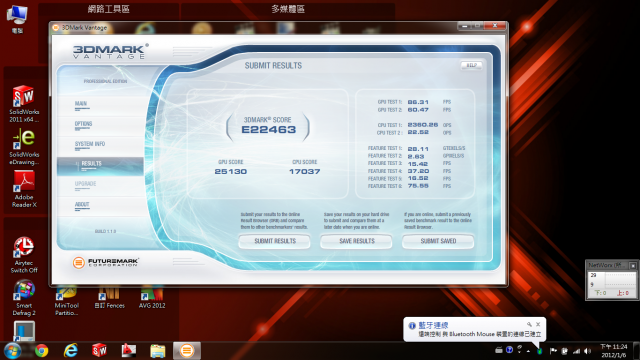
Task: Open the Computer desktop icon
Action: [17, 19]
